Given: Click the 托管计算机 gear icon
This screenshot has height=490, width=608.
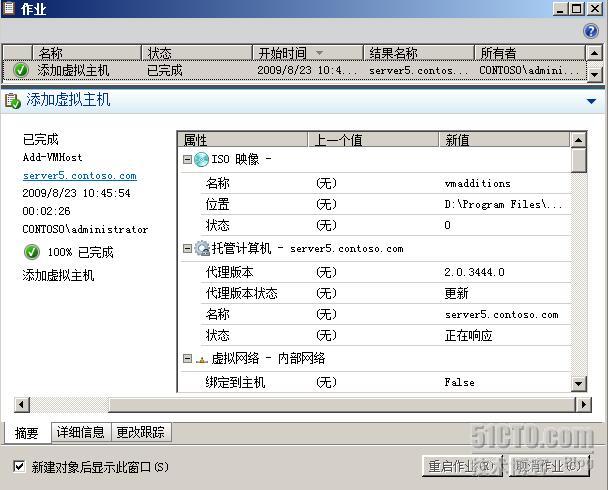Looking at the screenshot, I should [x=202, y=248].
